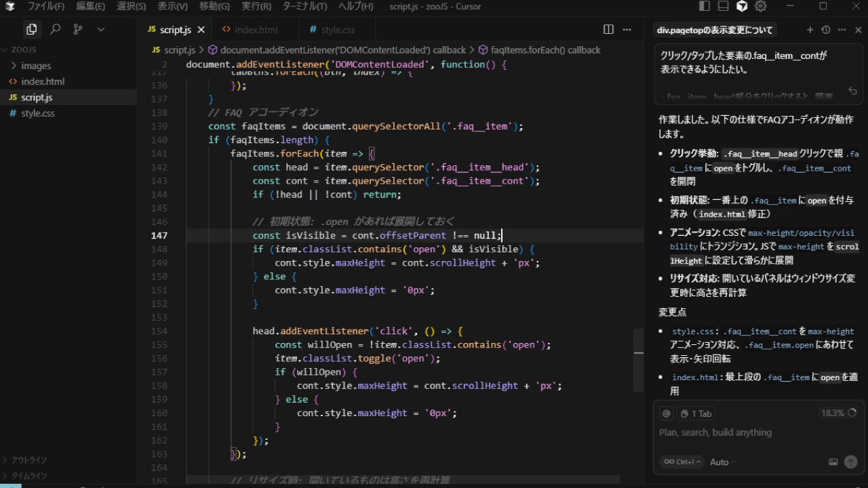
Task: Click DOMContentLoaded callback breadcrumb
Action: [x=336, y=50]
